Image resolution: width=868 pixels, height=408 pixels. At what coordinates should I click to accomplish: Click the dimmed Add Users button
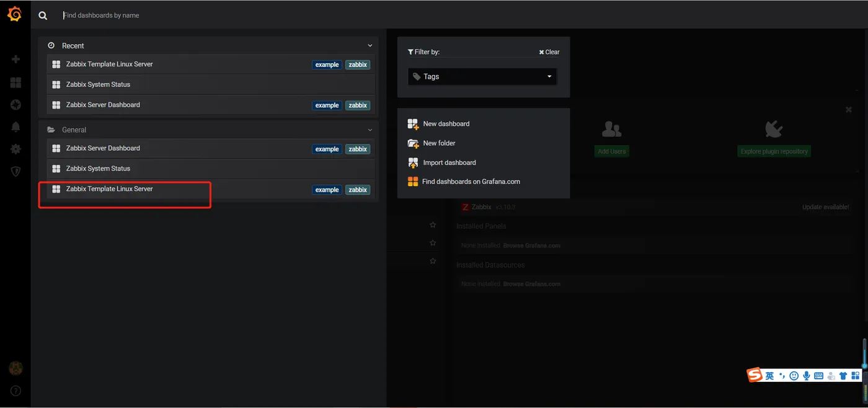tap(612, 151)
